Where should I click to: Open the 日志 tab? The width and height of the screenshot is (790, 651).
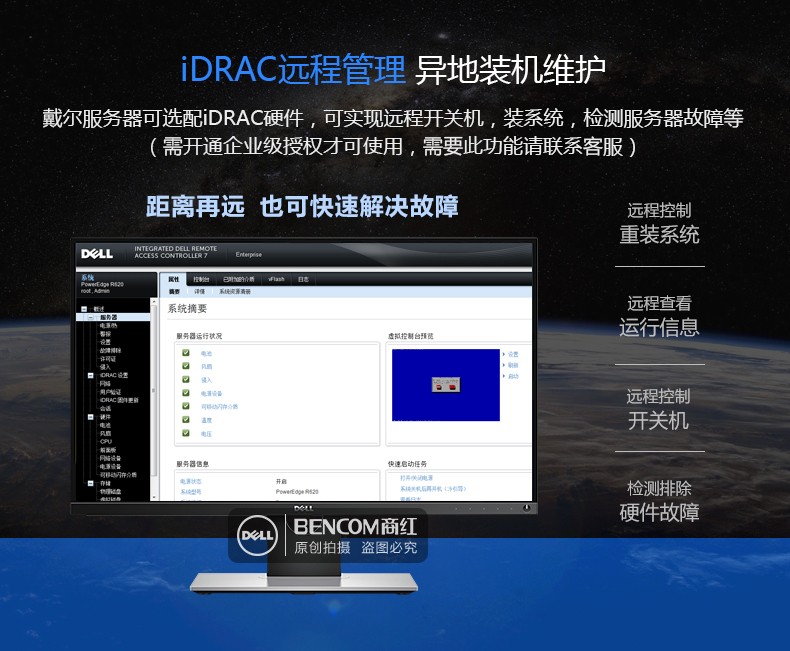(304, 279)
